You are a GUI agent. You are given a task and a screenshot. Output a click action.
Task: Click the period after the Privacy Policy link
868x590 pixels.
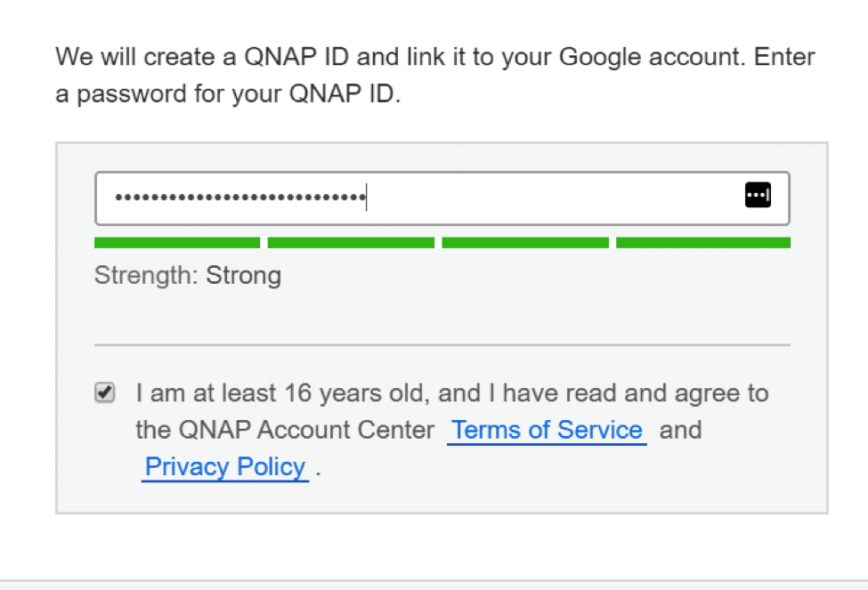click(319, 473)
